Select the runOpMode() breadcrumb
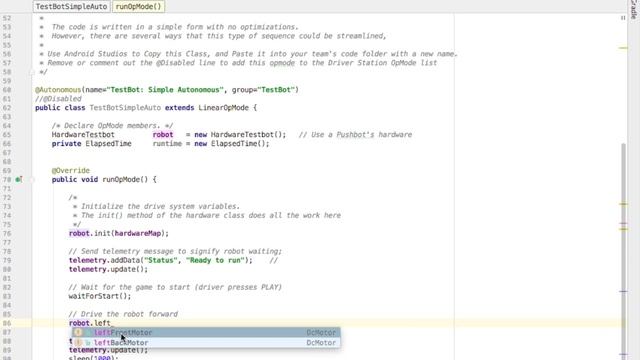The image size is (640, 360). point(138,7)
